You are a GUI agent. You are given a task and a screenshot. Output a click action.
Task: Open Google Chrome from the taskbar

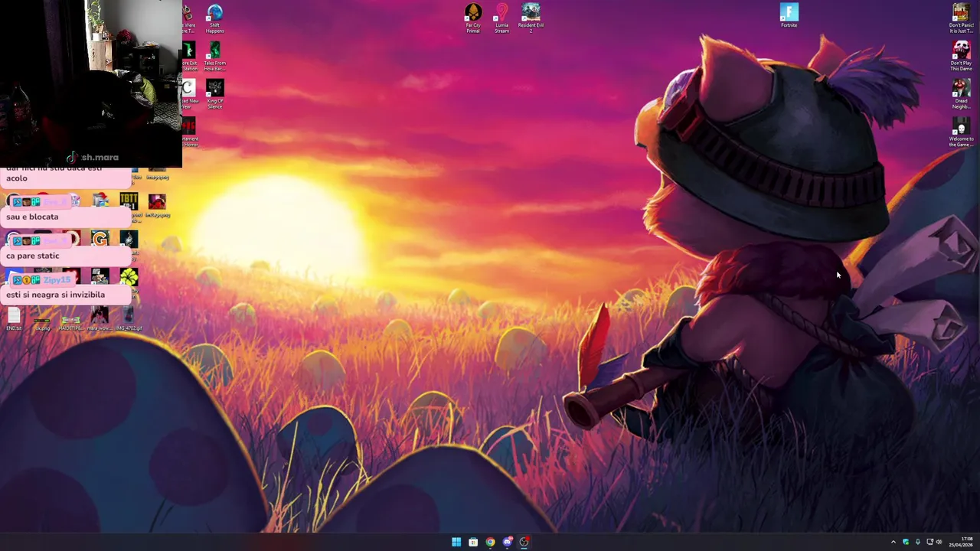point(490,542)
